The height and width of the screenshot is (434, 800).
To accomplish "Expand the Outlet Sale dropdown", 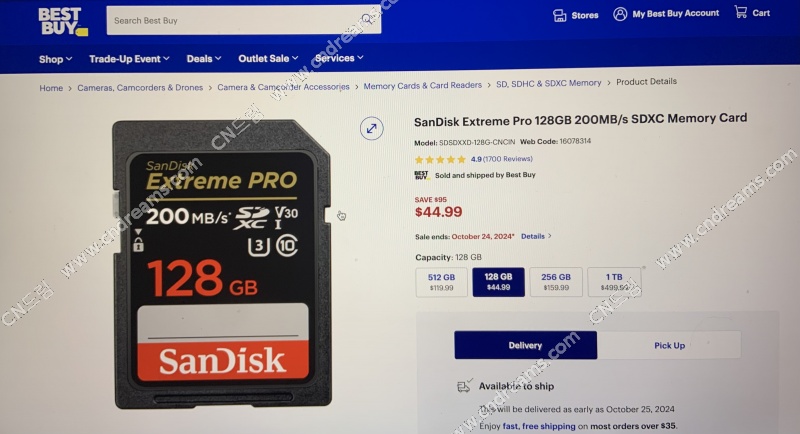I will tap(268, 59).
